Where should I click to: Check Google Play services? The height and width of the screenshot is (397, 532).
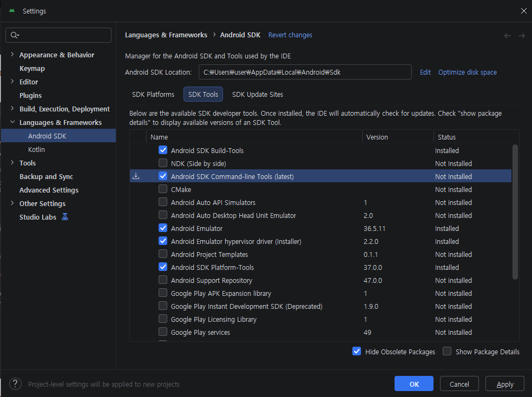tap(163, 332)
